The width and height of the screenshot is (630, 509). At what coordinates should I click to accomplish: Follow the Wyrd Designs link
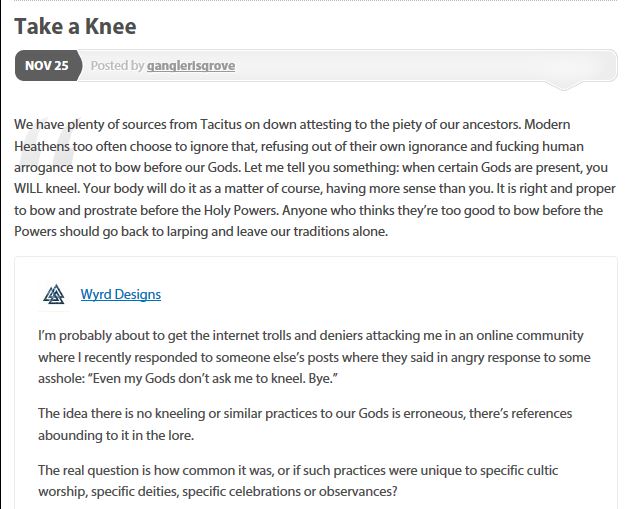120,294
